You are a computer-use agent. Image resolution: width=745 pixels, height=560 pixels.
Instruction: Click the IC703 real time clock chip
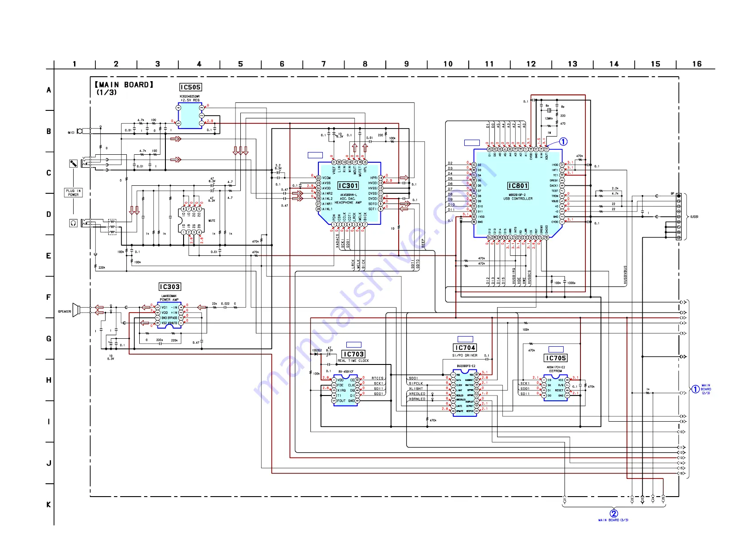click(x=345, y=390)
